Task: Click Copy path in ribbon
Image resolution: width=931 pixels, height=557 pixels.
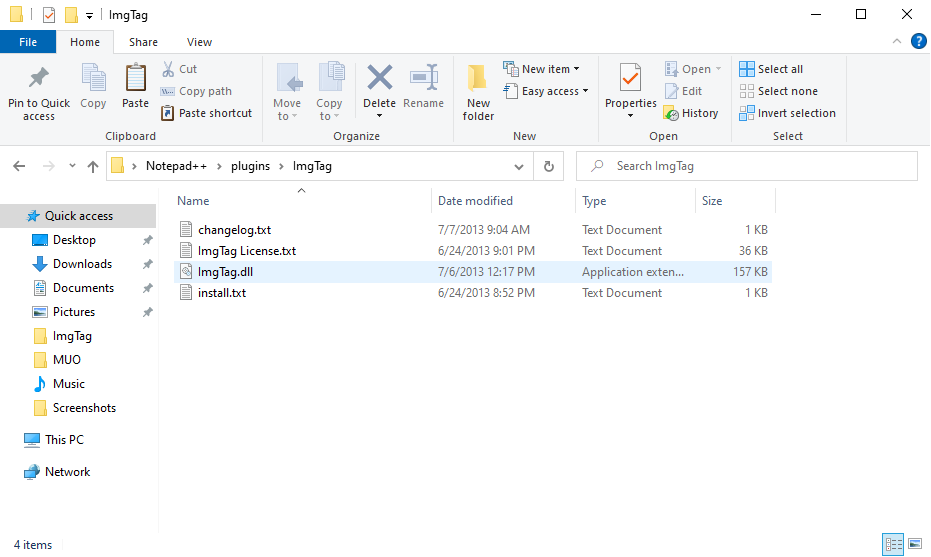Action: [197, 91]
